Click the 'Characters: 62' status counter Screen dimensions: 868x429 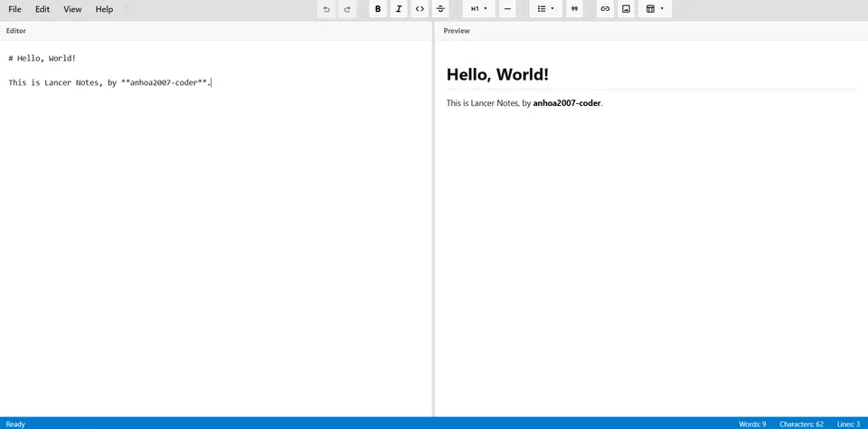coord(802,424)
